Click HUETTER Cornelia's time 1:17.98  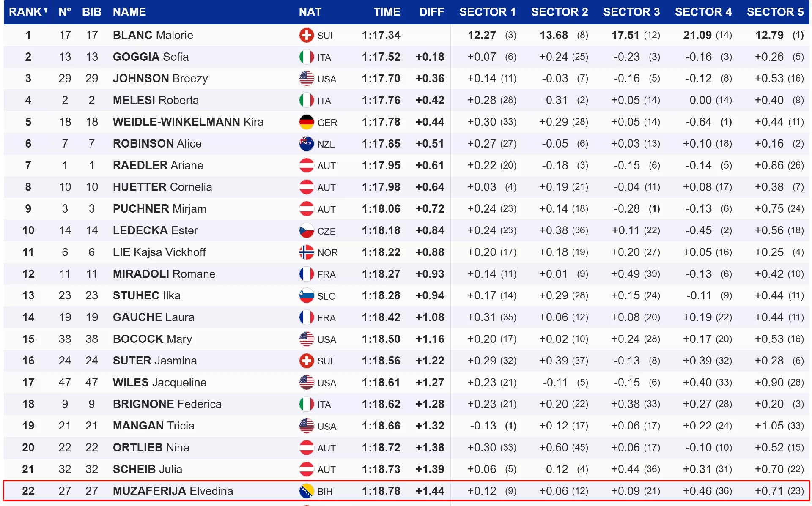pos(381,187)
